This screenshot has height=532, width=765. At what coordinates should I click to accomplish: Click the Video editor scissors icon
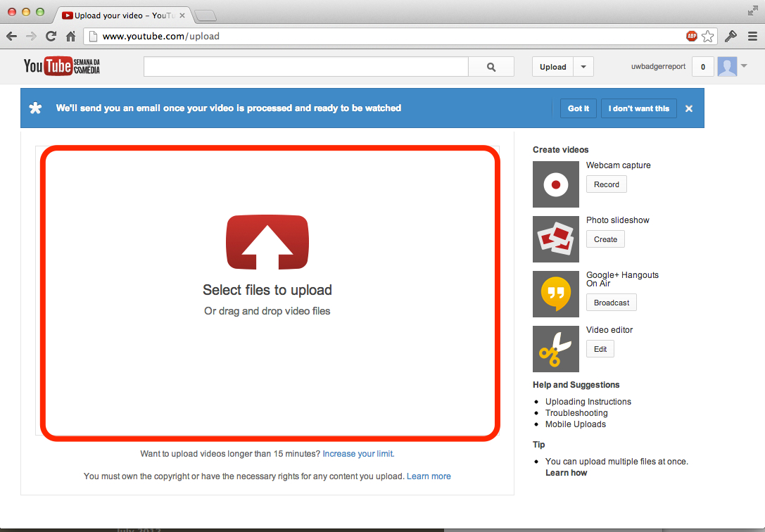(x=555, y=348)
